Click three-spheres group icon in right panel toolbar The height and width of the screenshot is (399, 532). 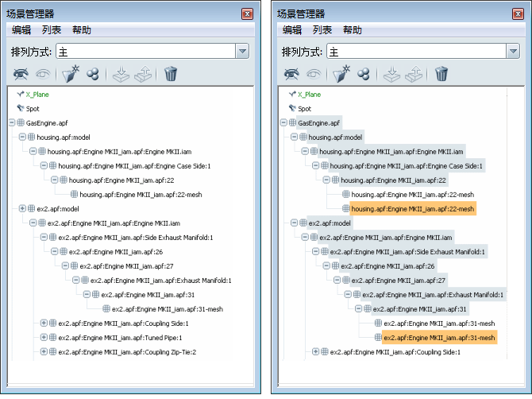click(364, 74)
